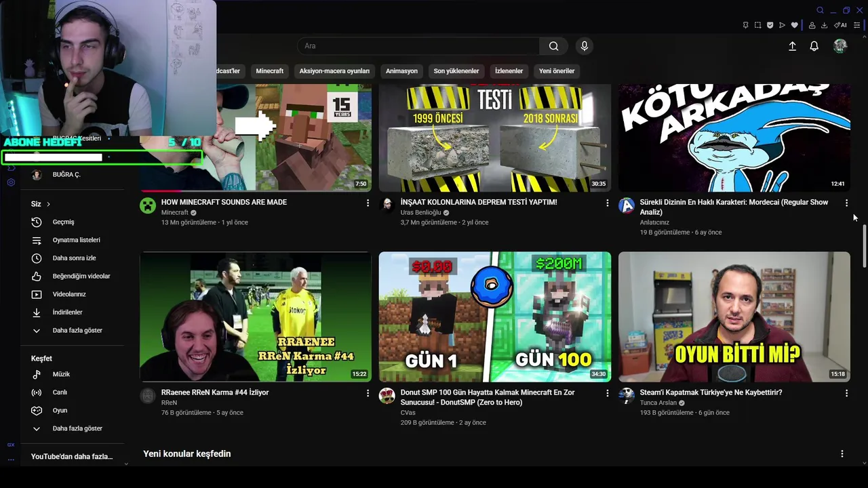Open RReN channel name link

click(x=169, y=403)
